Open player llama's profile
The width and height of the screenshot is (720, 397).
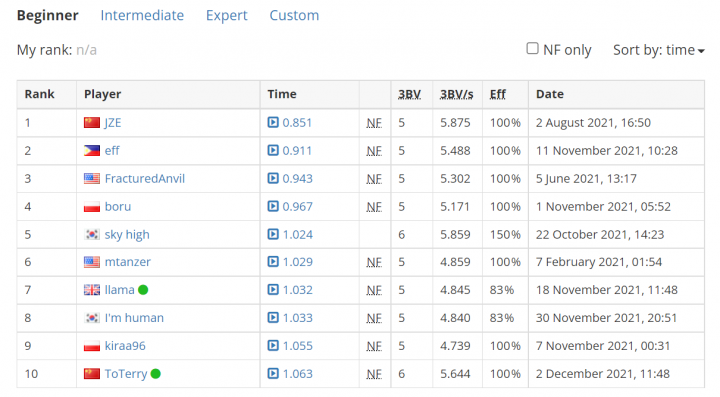click(x=119, y=290)
